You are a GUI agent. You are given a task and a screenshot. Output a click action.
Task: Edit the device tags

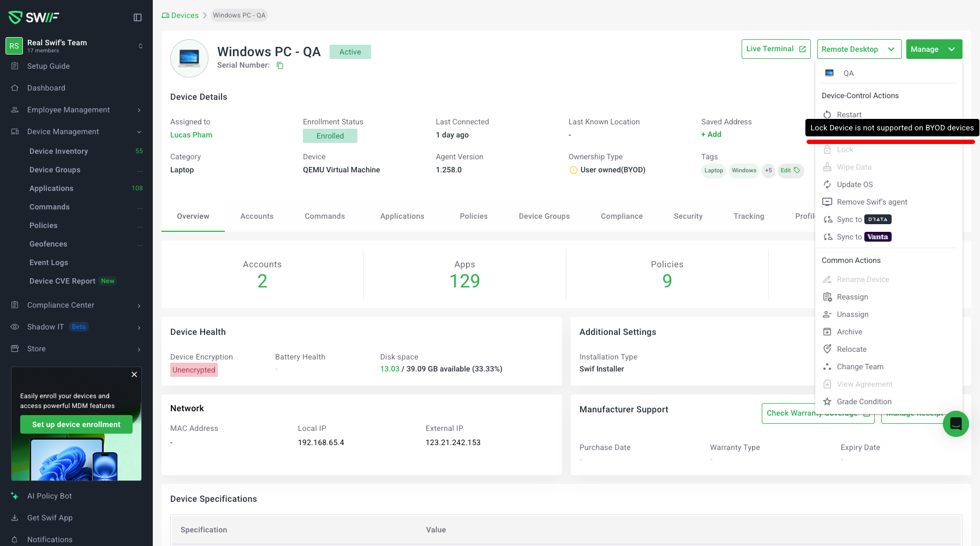pyautogui.click(x=790, y=170)
